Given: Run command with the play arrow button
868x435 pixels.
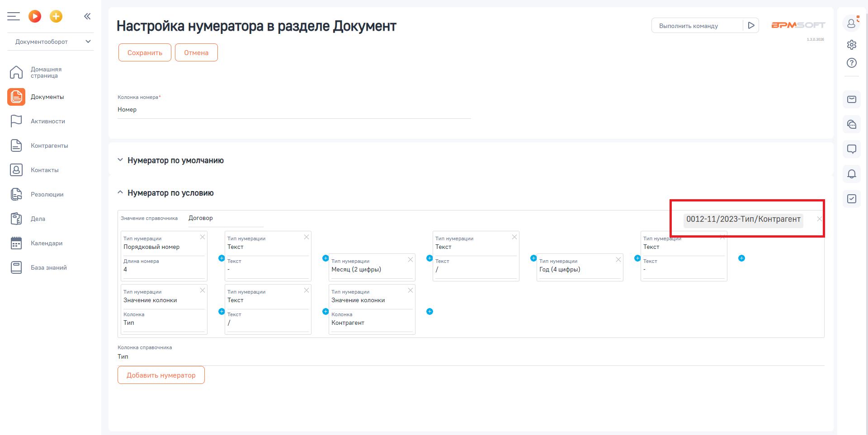Looking at the screenshot, I should click(751, 25).
